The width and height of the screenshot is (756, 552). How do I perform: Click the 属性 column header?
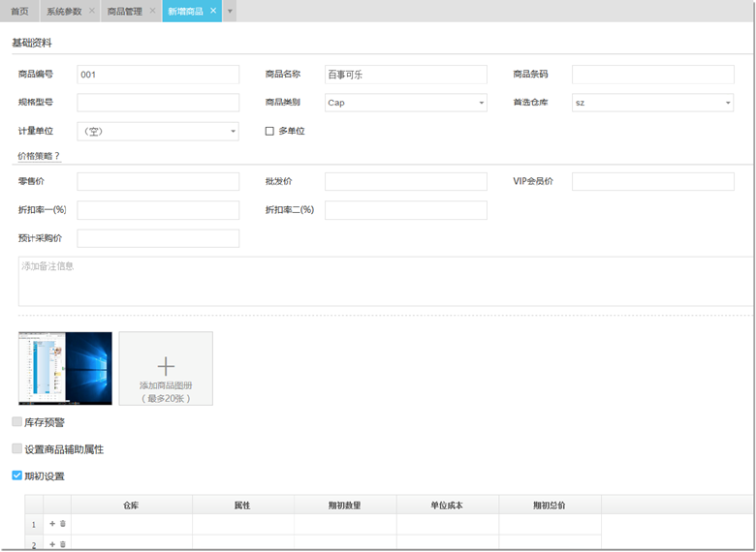point(243,506)
